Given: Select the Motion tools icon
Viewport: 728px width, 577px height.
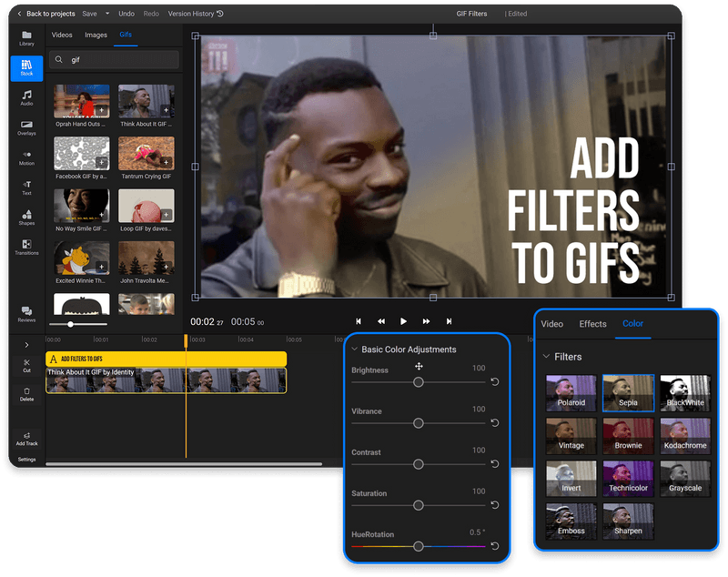Looking at the screenshot, I should click(x=26, y=159).
